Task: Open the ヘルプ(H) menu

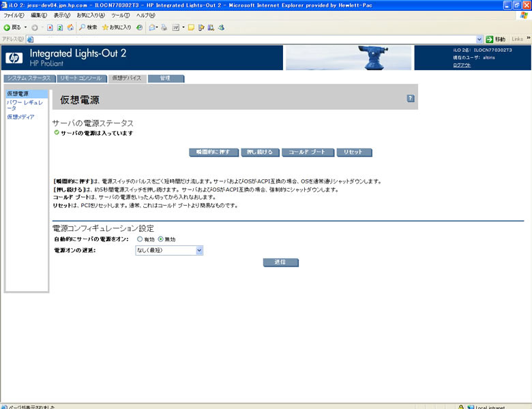Action: pos(145,15)
